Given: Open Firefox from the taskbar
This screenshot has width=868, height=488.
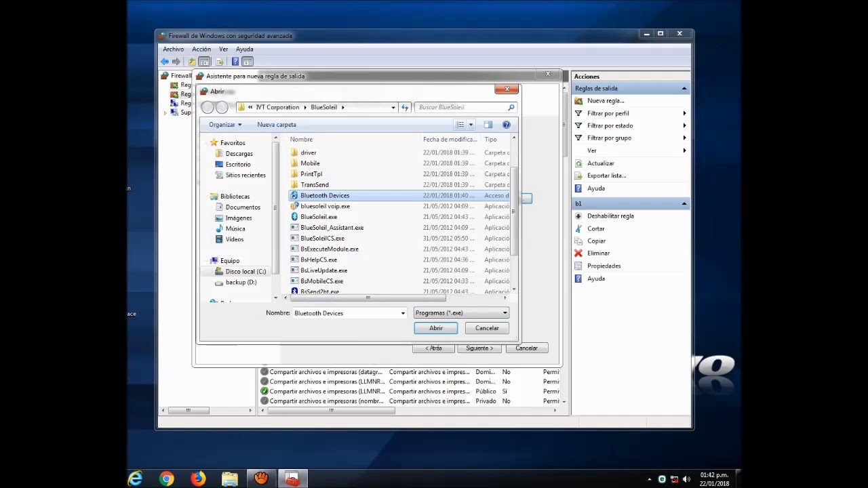Looking at the screenshot, I should click(198, 479).
